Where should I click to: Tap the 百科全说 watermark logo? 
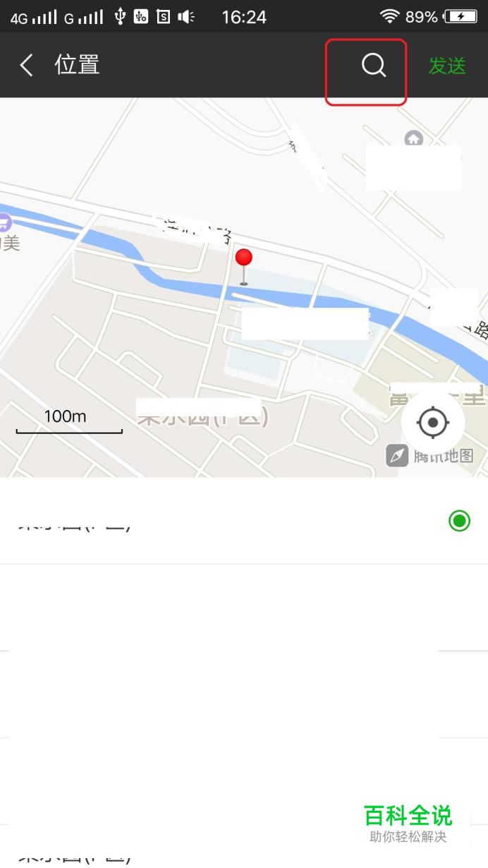(x=408, y=816)
